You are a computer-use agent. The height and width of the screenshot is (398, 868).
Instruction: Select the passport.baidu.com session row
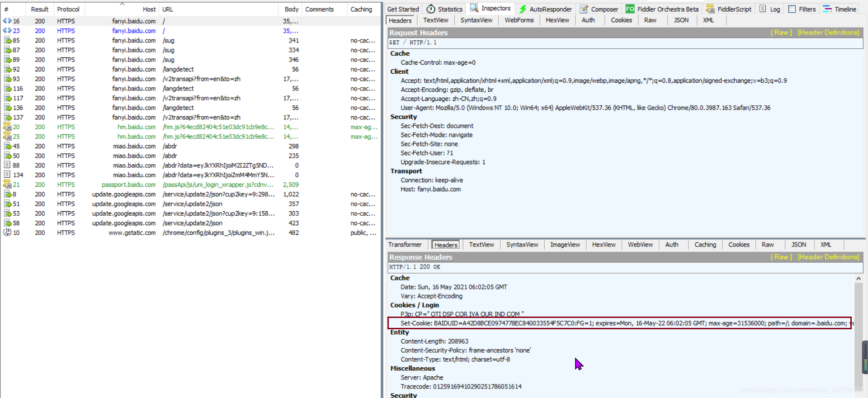(191, 185)
